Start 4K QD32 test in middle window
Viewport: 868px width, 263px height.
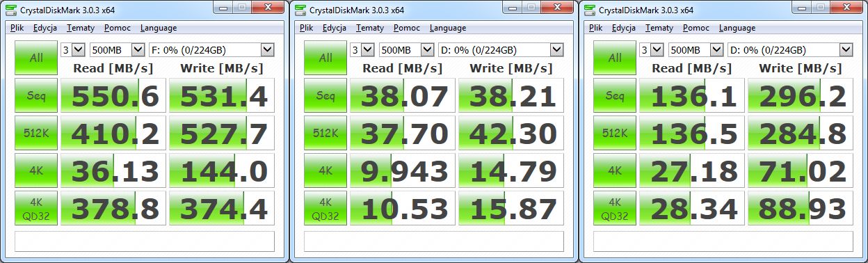325,208
